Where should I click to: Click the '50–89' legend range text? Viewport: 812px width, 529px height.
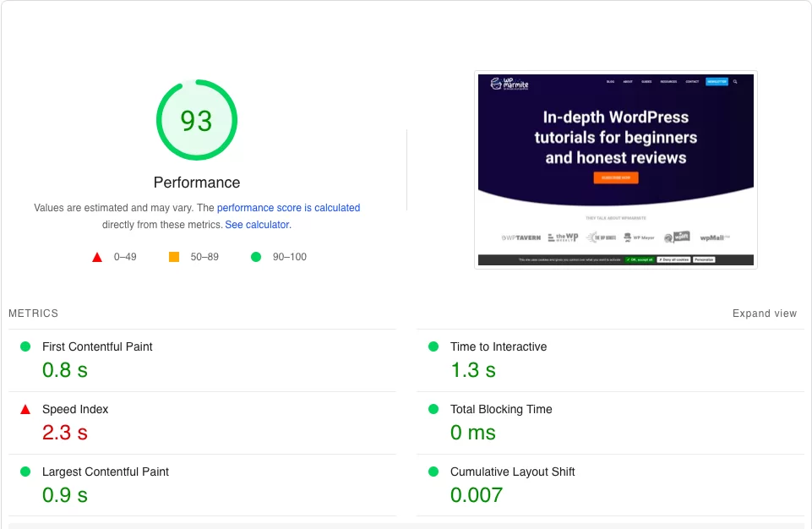204,257
